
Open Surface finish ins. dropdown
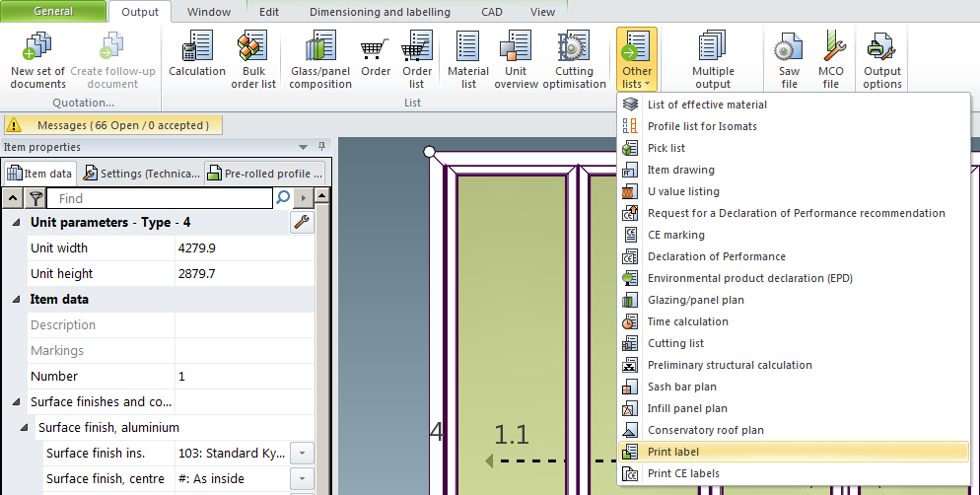[303, 454]
